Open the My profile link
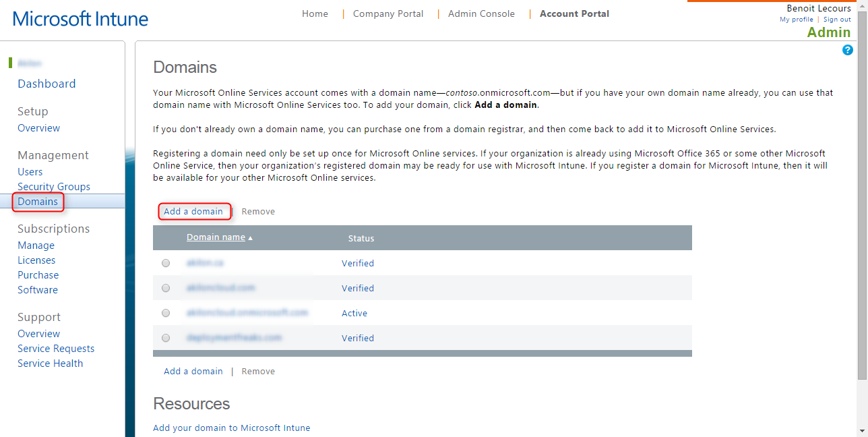868x437 pixels. (797, 20)
